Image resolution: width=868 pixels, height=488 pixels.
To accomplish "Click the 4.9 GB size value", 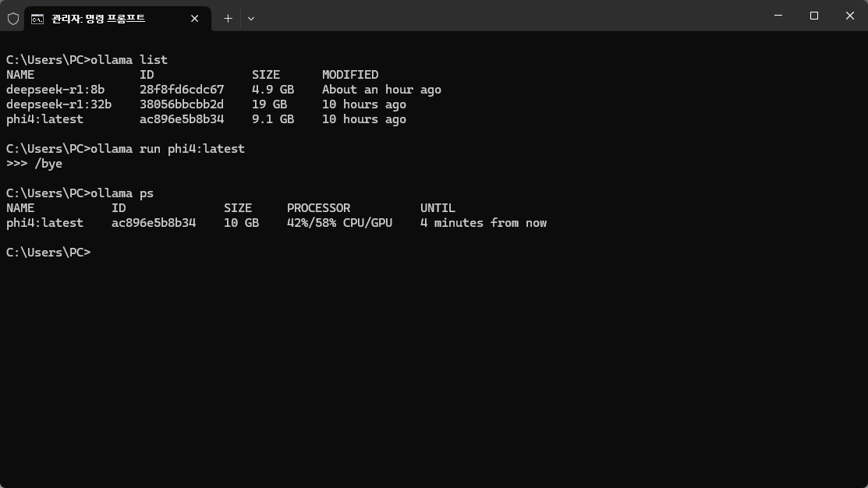I will [273, 90].
